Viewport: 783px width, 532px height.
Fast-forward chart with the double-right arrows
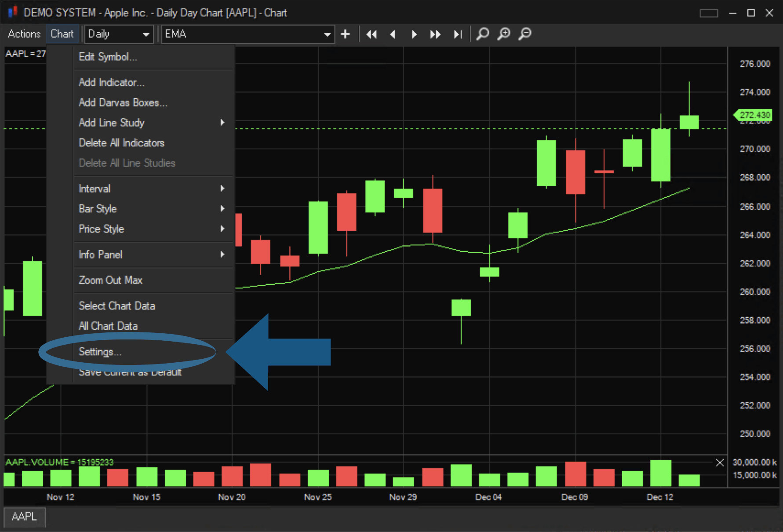435,34
